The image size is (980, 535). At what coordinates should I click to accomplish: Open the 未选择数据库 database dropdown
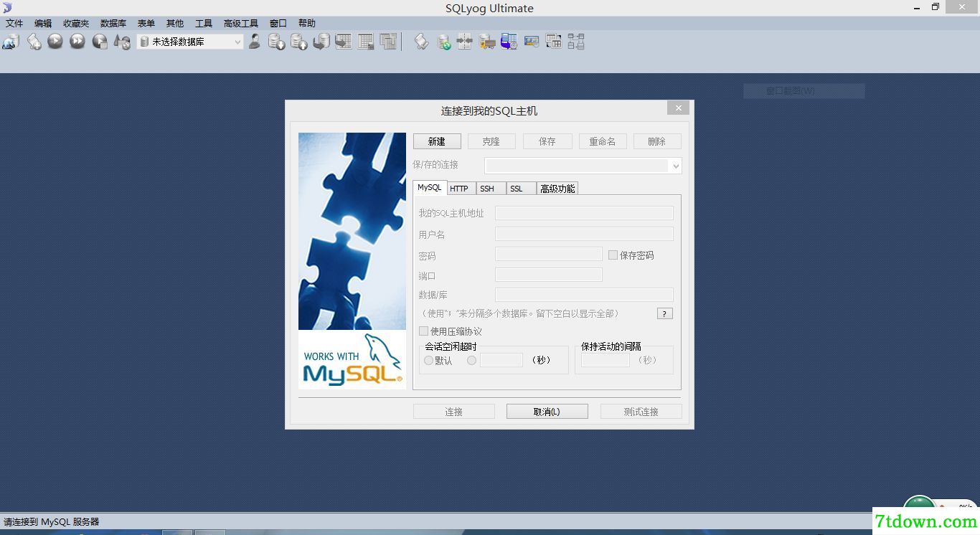(191, 42)
